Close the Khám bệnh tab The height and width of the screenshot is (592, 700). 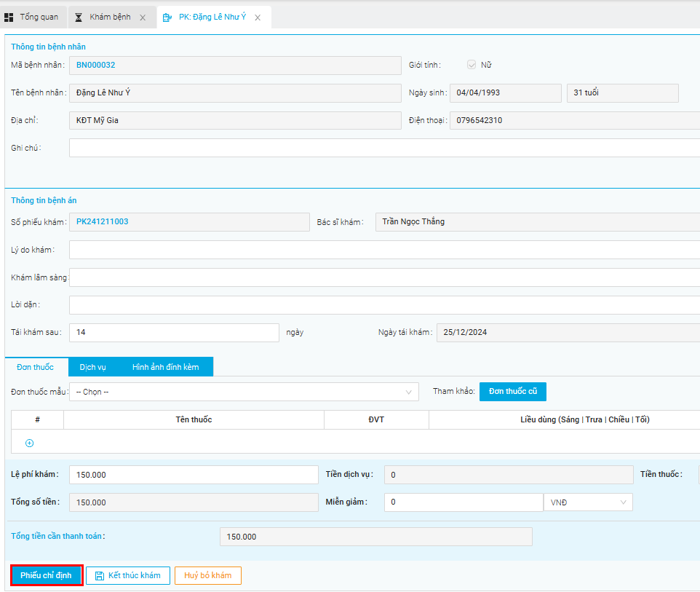tap(143, 18)
